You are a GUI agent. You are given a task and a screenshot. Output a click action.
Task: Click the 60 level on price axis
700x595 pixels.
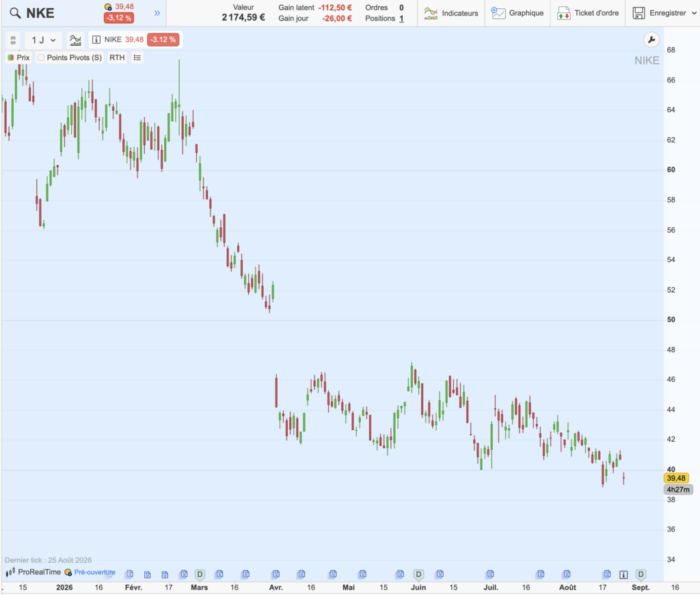coord(671,170)
